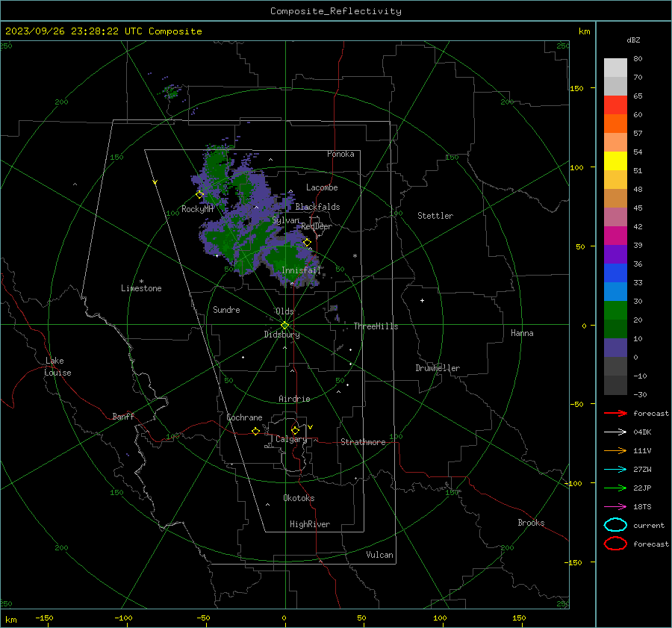Click the red forecast arrow in legend
The width and height of the screenshot is (672, 628).
[x=615, y=413]
